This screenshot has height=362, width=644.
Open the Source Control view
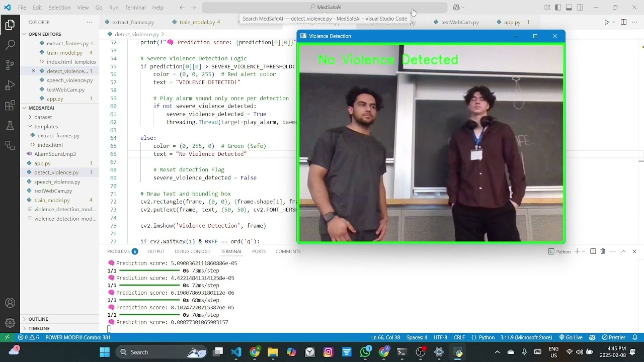10,65
